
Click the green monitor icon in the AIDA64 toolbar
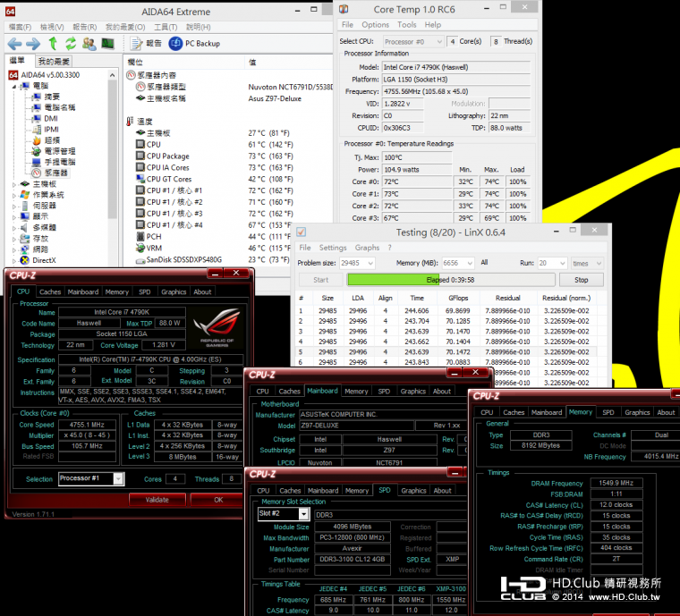point(107,44)
